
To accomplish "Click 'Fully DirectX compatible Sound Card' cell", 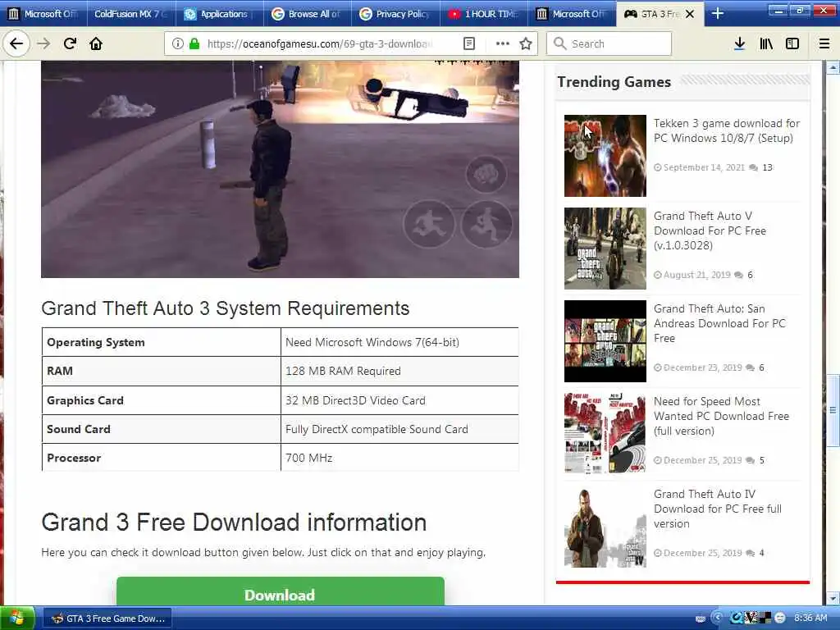I will (x=399, y=429).
